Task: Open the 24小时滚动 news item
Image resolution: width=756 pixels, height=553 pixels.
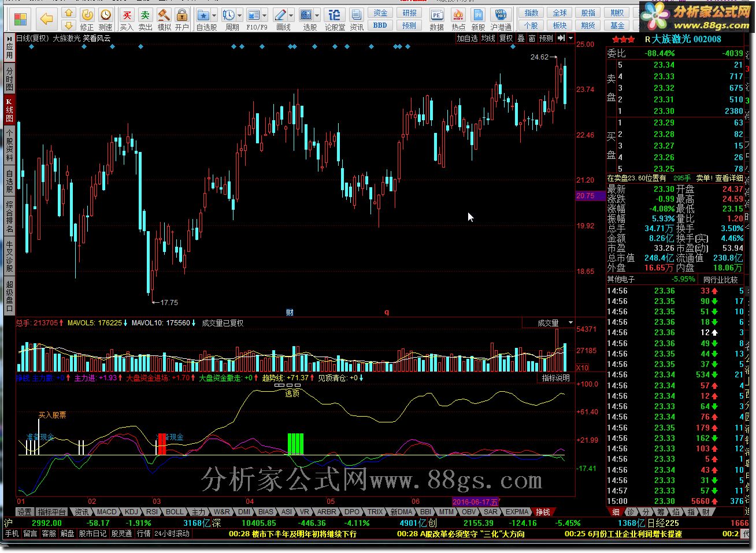Action: pos(172,534)
